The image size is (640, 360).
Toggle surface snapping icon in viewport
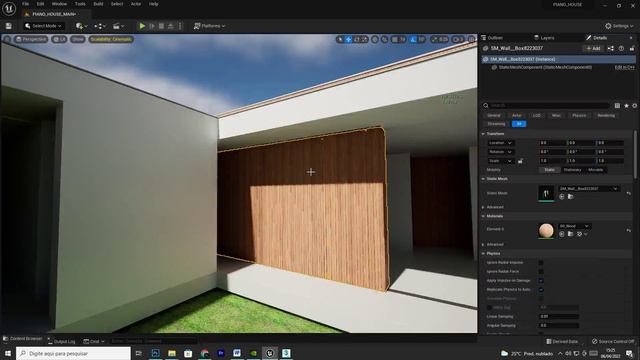coord(384,39)
